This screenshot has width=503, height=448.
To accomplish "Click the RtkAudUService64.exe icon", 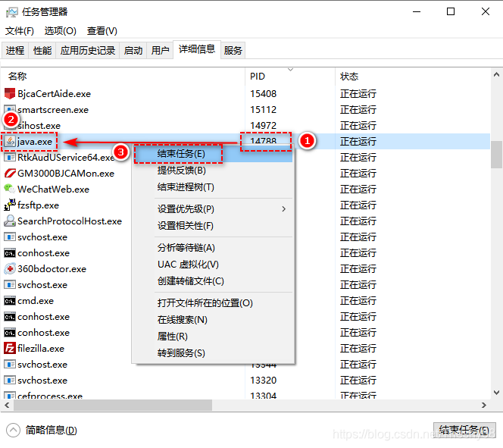I will 10,158.
